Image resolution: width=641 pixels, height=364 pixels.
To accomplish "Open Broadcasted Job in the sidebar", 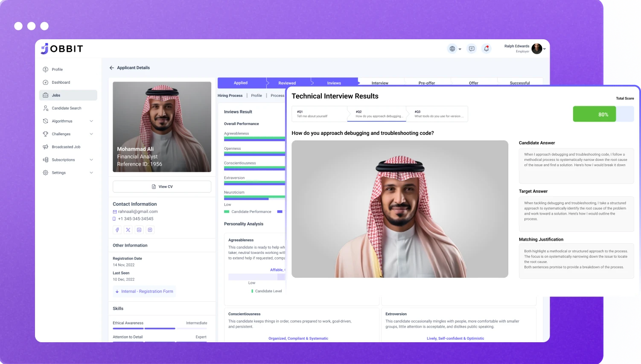I will coord(66,147).
